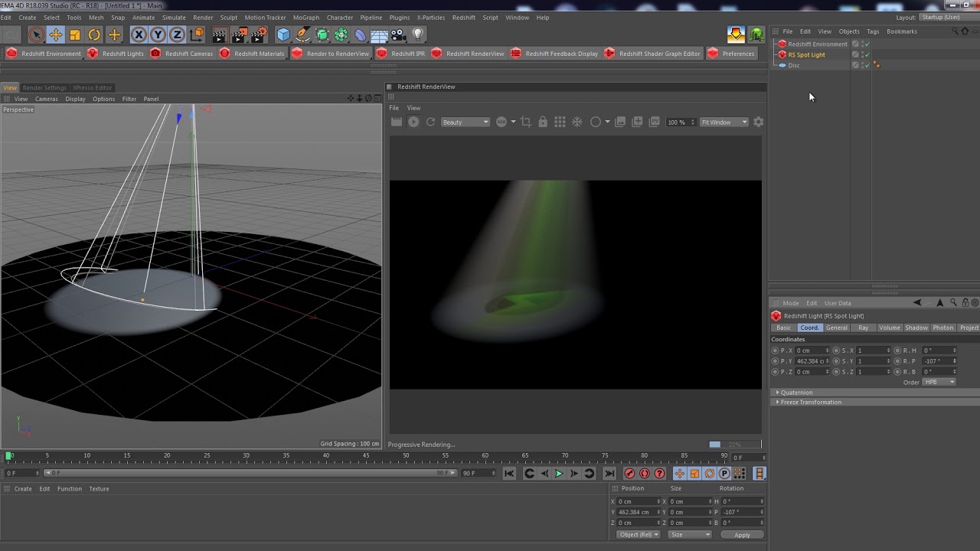Select the Move tool in toolbar
Viewport: 980px width, 551px height.
[55, 34]
